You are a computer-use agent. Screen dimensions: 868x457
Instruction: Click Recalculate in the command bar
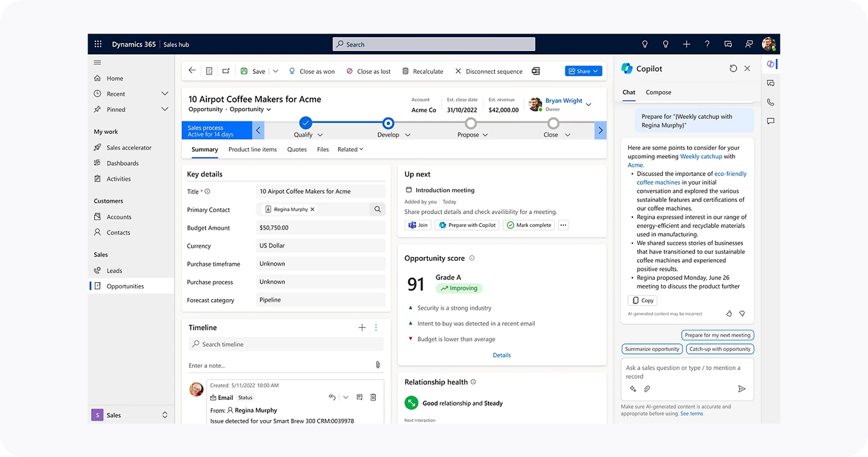click(x=423, y=71)
